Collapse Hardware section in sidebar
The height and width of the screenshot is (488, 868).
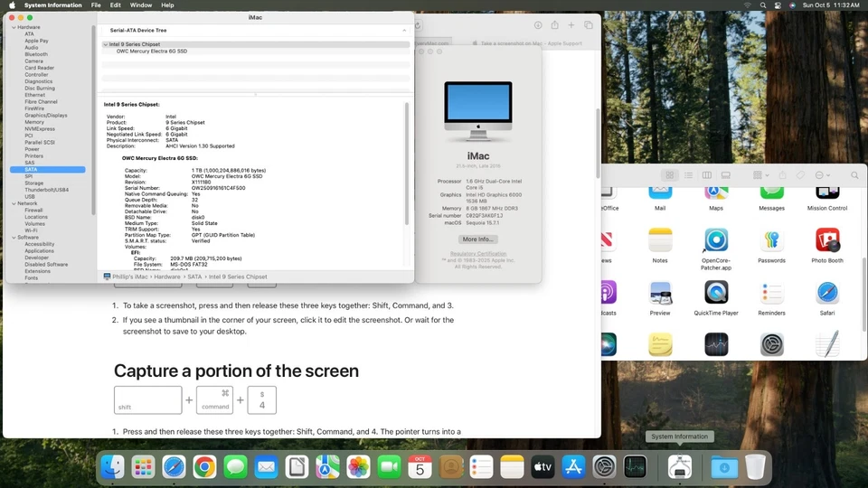pyautogui.click(x=14, y=27)
